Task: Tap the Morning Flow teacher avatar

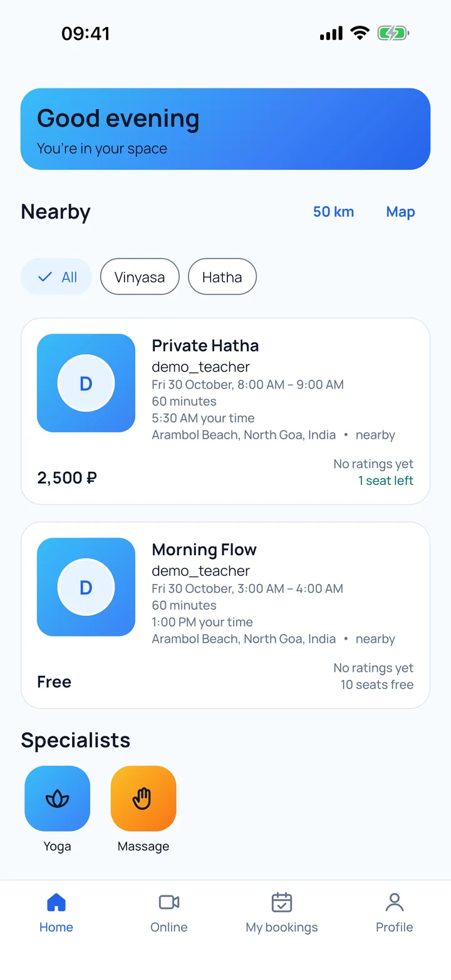Action: [x=86, y=587]
